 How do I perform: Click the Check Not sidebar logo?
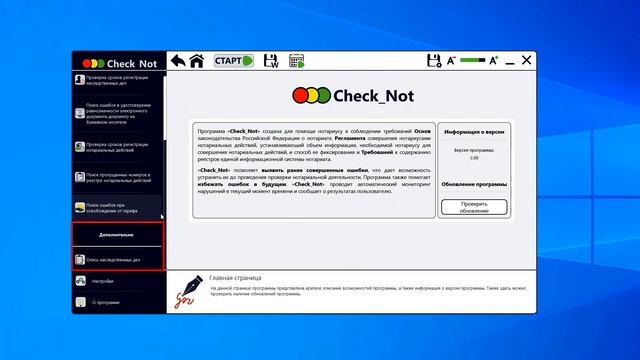[120, 64]
